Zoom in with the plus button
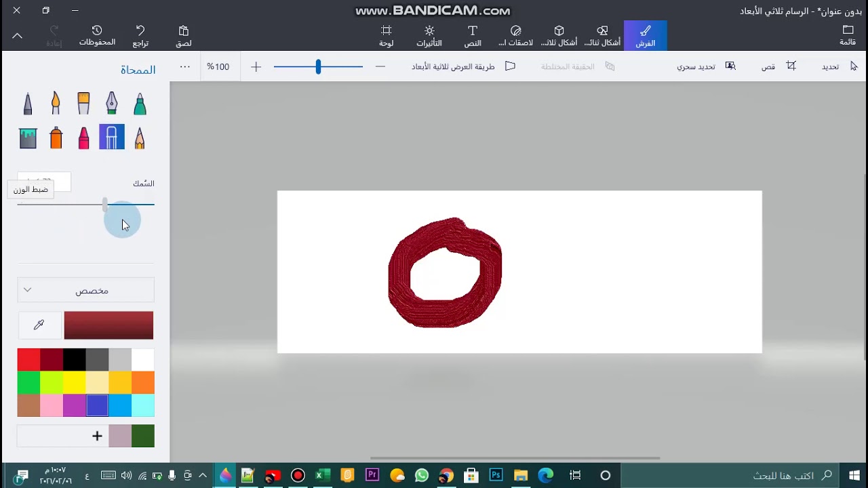Image resolution: width=868 pixels, height=488 pixels. pyautogui.click(x=256, y=66)
